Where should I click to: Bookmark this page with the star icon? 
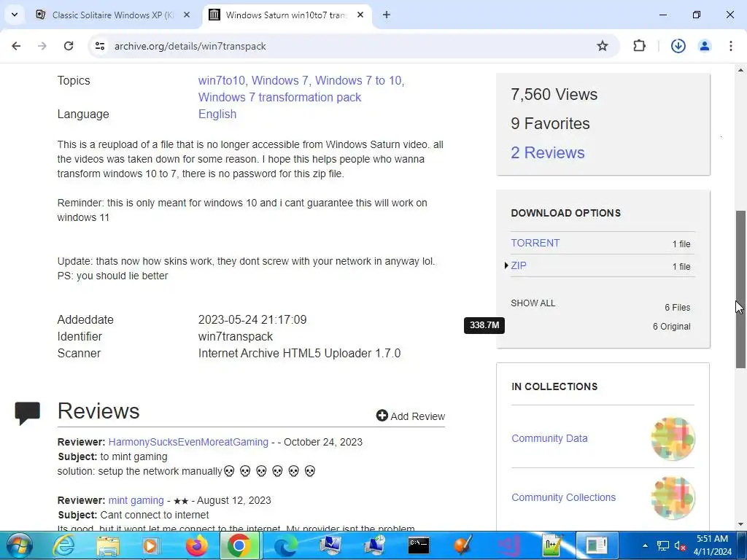(x=602, y=46)
